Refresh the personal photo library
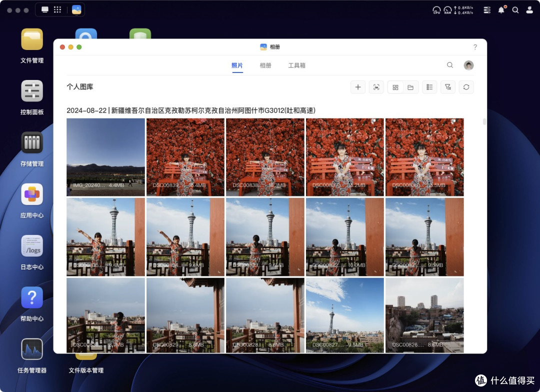This screenshot has height=392, width=540. click(x=466, y=87)
